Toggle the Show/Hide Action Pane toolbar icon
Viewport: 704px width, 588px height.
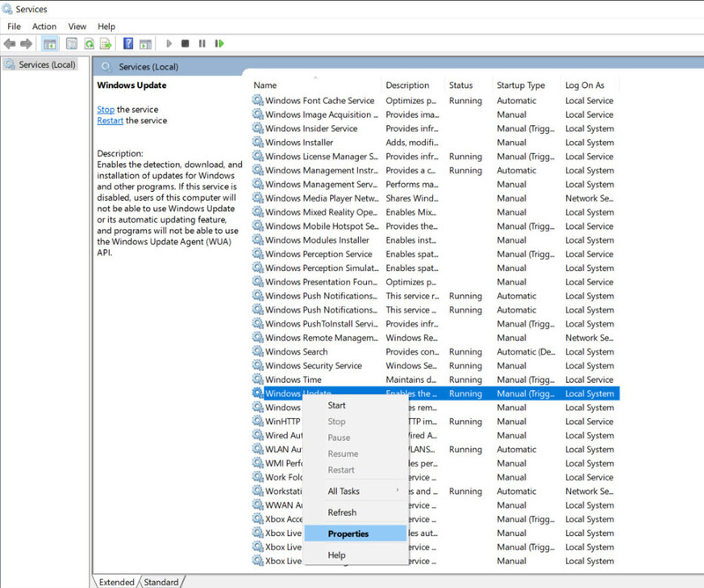[145, 44]
